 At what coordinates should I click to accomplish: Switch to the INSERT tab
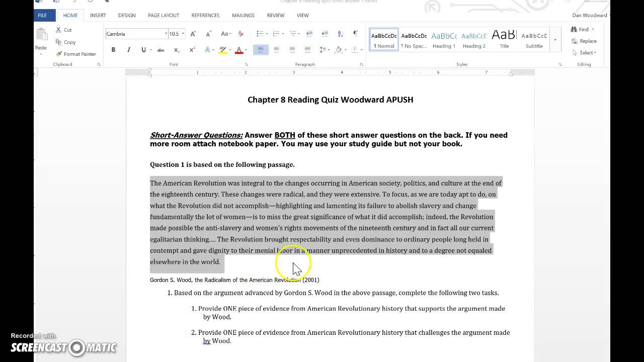coord(98,15)
